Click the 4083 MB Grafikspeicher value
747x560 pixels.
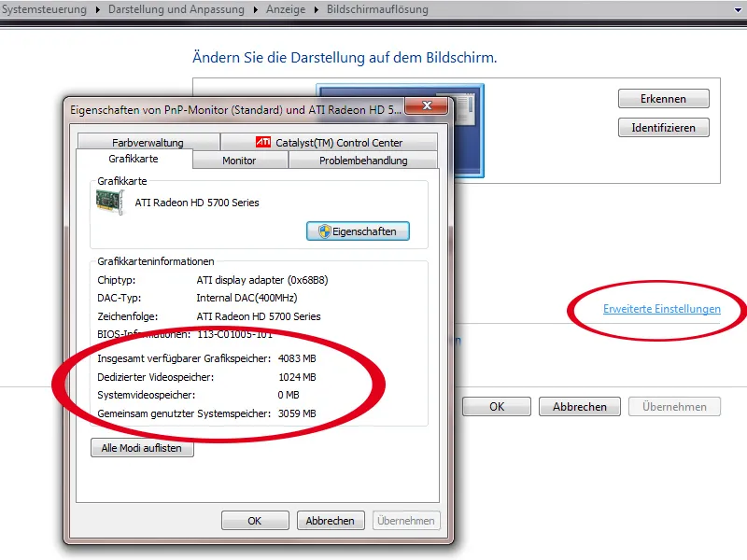pos(297,358)
